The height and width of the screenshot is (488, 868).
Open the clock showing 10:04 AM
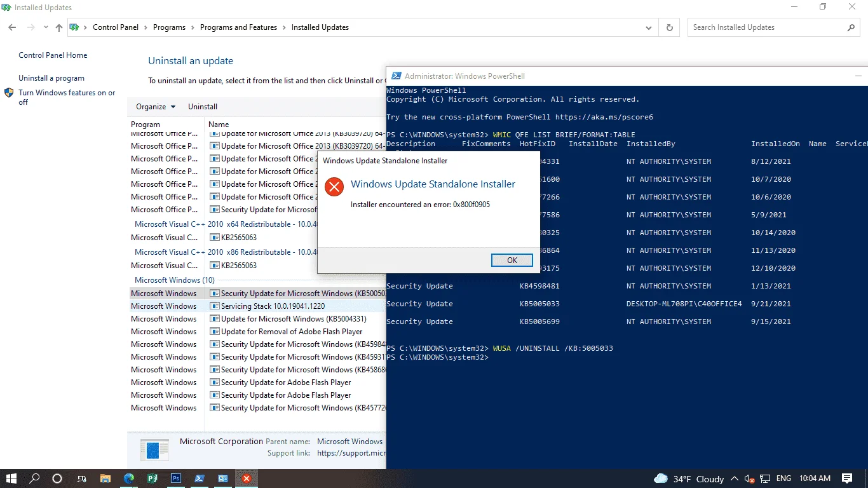(815, 478)
